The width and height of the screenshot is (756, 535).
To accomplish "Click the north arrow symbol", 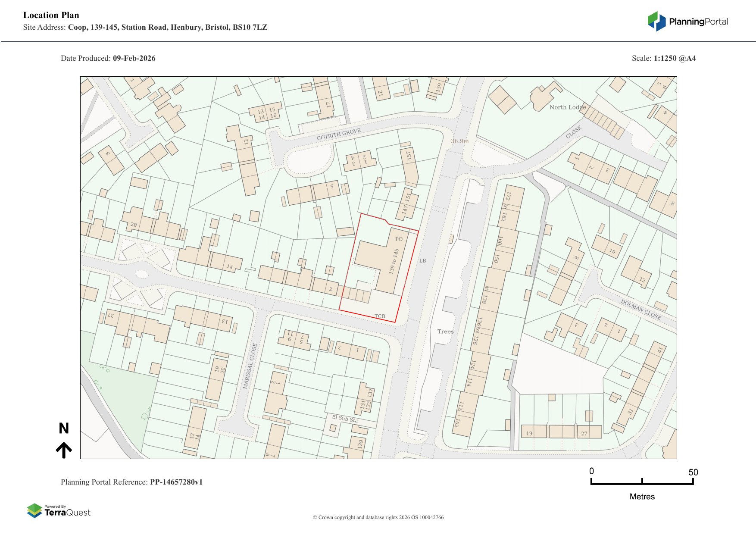I will coord(64,450).
